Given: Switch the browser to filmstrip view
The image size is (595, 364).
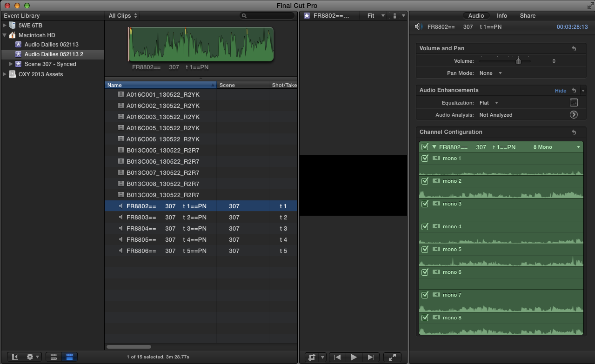Looking at the screenshot, I should point(54,357).
